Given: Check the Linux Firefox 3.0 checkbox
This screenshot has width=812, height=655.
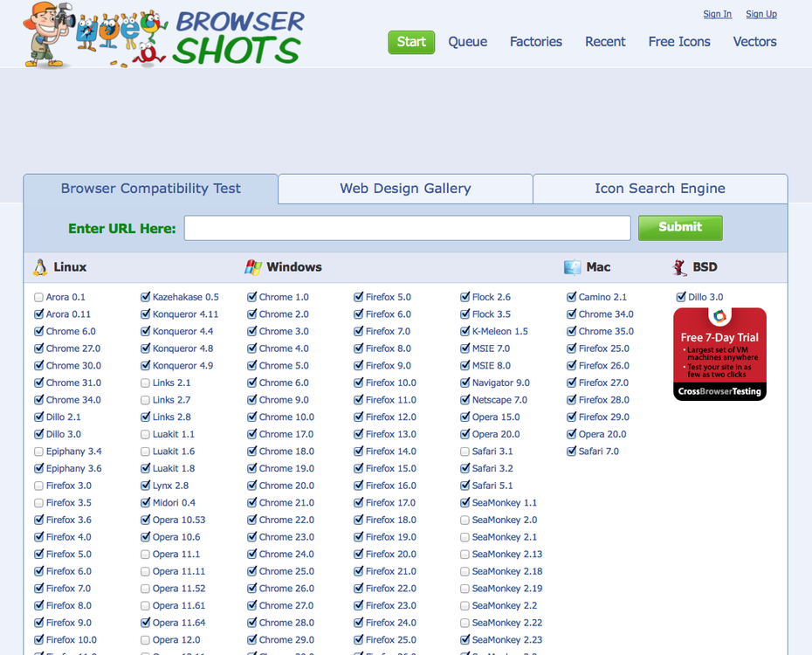Looking at the screenshot, I should [x=38, y=486].
